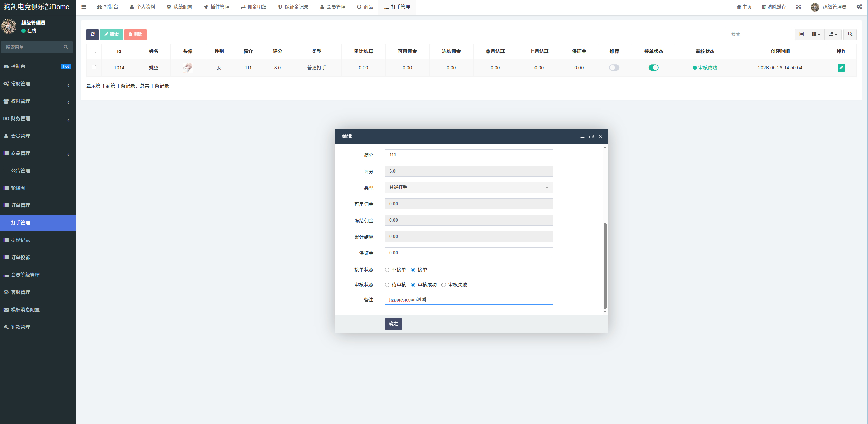Screen dimensions: 868x424
Task: Click the hamburger menu toggle icon
Action: [83, 7]
